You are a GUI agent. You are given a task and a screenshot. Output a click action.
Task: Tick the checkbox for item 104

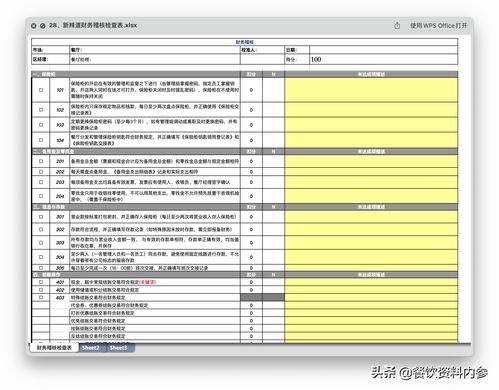(41, 140)
